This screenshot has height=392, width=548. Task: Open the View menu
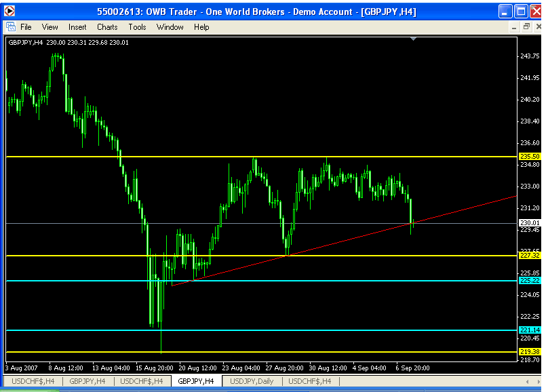[x=50, y=27]
